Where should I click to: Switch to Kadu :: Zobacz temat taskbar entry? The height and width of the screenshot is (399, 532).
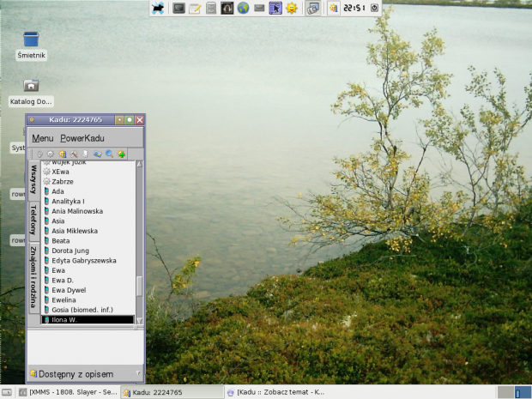click(x=275, y=392)
